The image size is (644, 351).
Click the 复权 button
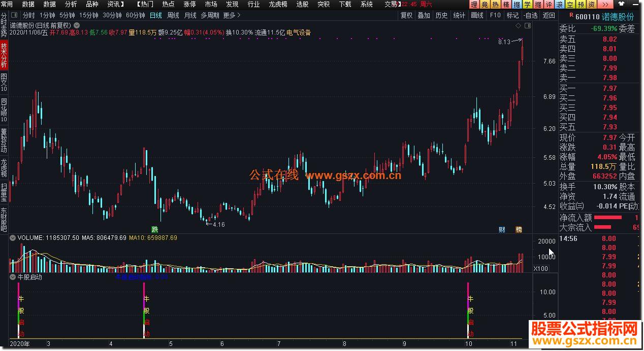pos(407,15)
